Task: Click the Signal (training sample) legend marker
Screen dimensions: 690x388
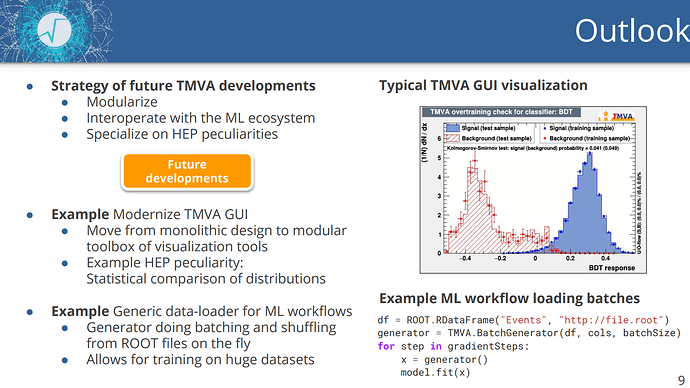Action: (545, 128)
